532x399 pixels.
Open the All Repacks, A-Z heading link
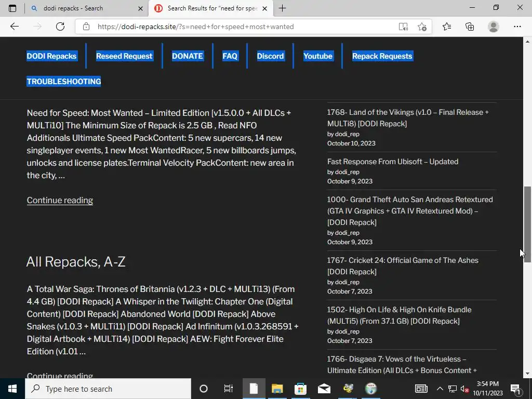pyautogui.click(x=76, y=262)
